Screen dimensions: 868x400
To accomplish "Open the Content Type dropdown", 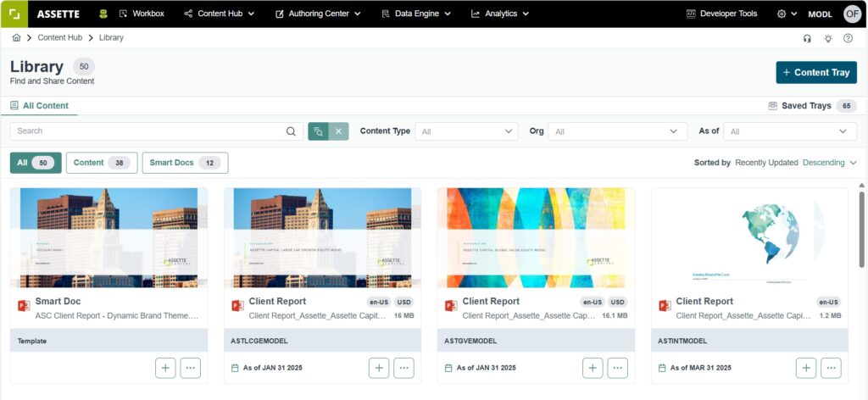I will [x=467, y=131].
